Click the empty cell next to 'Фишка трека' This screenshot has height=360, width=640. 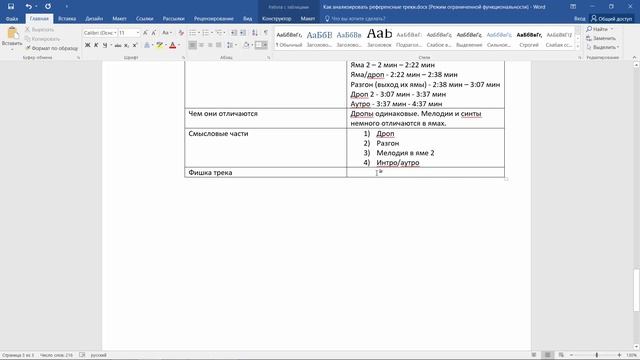pyautogui.click(x=425, y=172)
